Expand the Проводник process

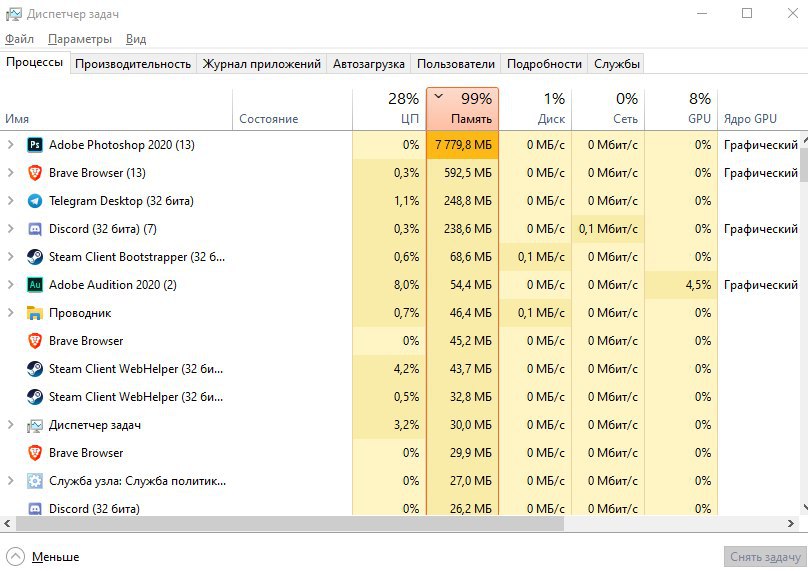(x=10, y=313)
